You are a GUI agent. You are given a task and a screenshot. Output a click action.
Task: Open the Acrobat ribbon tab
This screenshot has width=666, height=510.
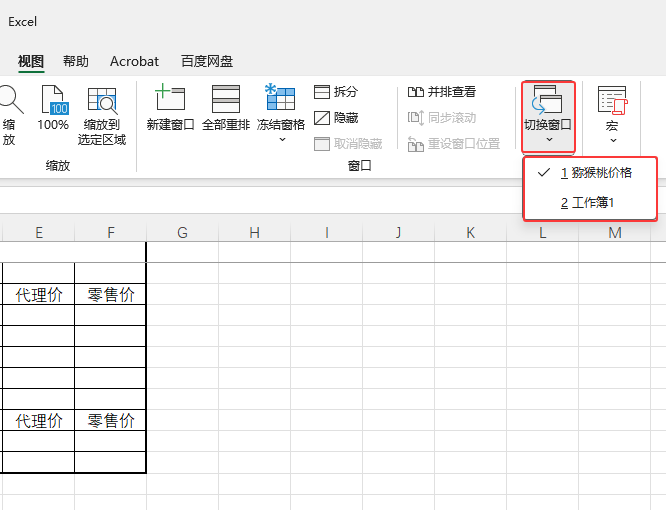tap(134, 62)
